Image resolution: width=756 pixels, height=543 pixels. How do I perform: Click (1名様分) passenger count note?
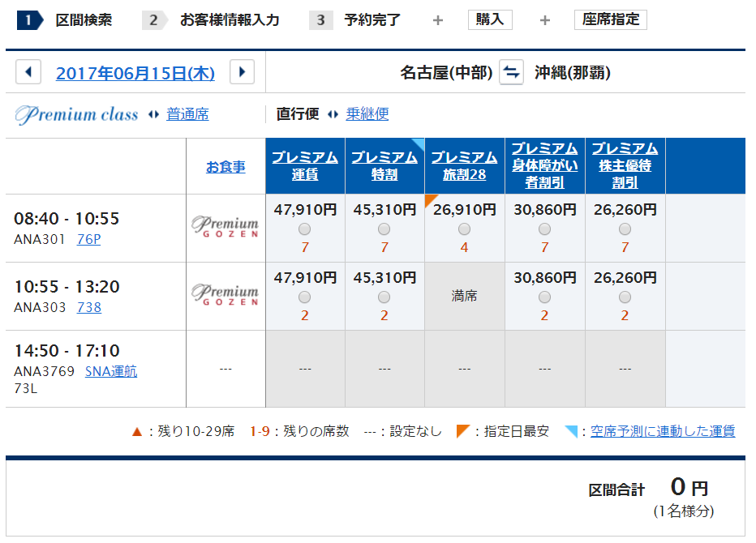[x=684, y=511]
